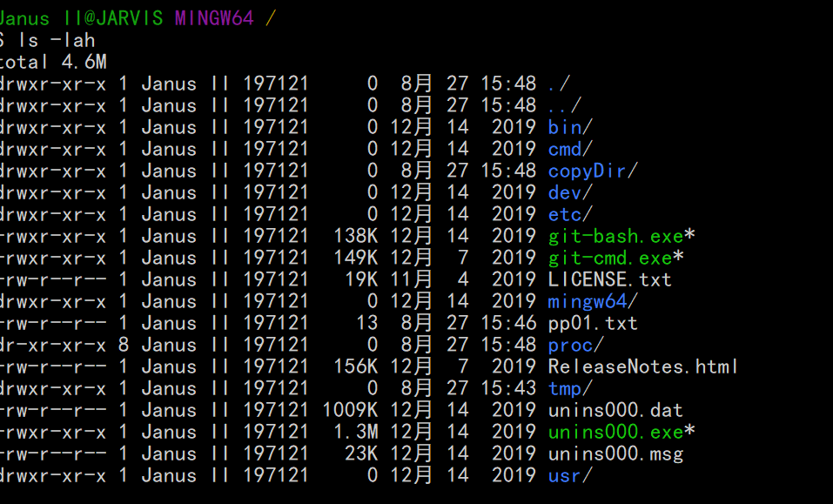Viewport: 833px width, 504px height.
Task: Click the 'git-bash.exe*' file name
Action: [x=621, y=237]
